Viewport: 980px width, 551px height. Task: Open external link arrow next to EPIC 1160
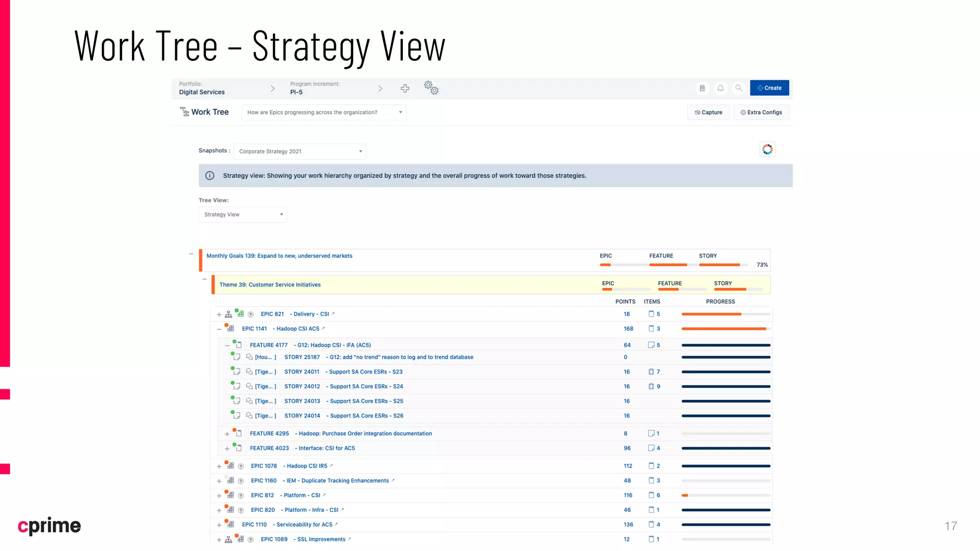coord(393,480)
